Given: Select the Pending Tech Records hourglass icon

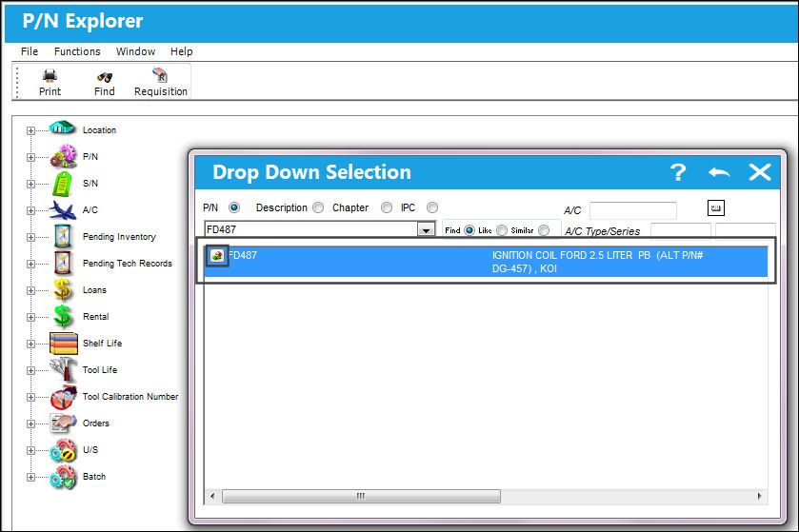Looking at the screenshot, I should pos(63,264).
